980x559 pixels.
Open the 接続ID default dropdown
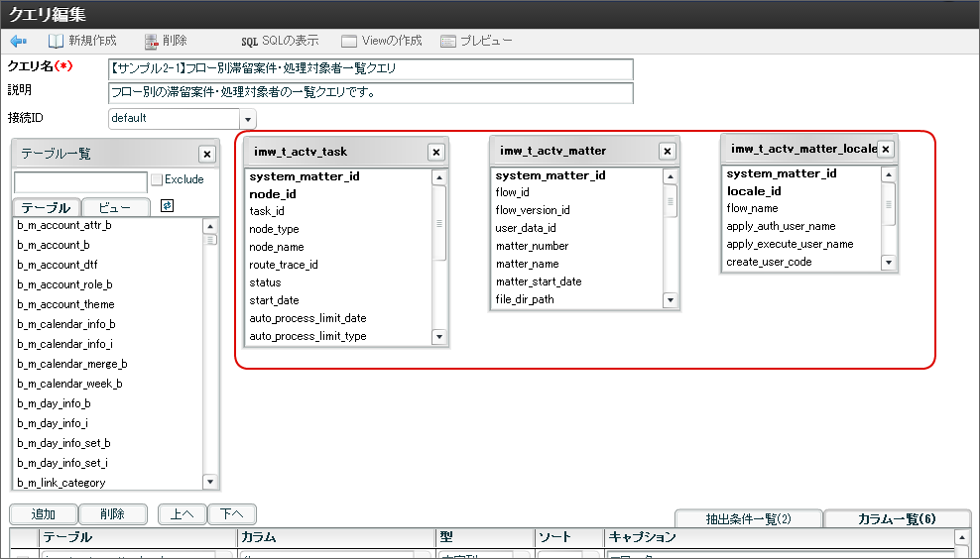tap(248, 119)
